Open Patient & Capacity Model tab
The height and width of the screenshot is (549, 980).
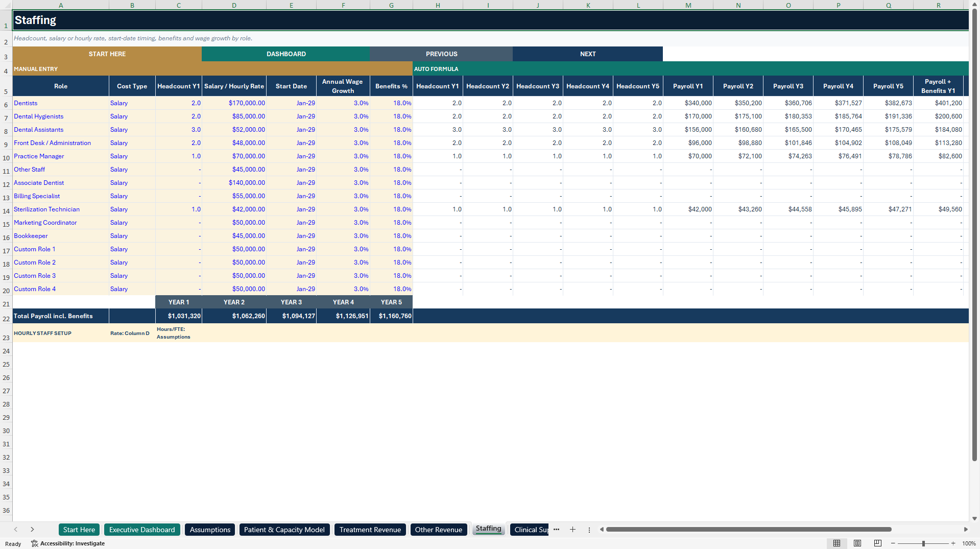284,530
